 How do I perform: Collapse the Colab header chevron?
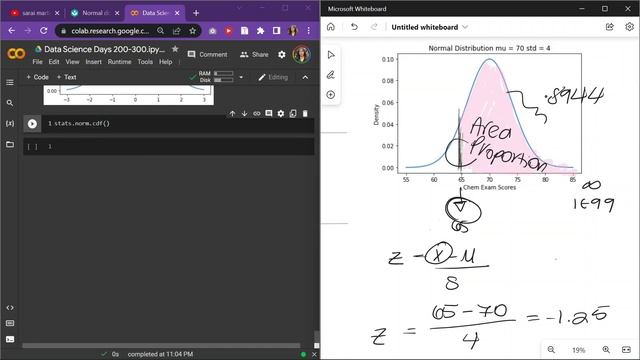[305, 77]
